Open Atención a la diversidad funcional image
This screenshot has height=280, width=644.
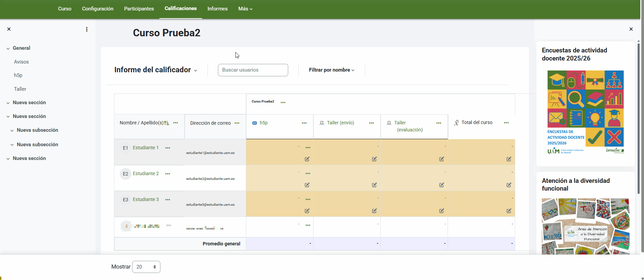pos(585,226)
